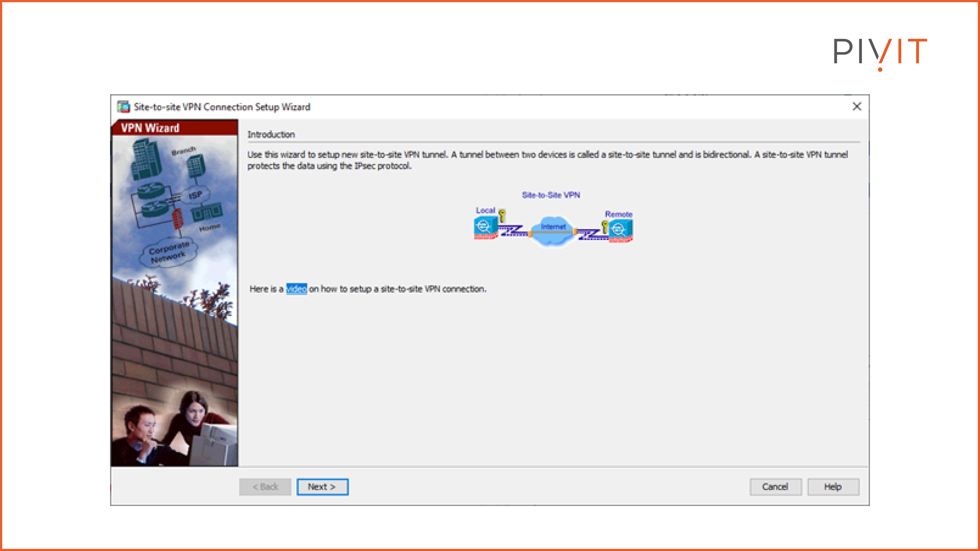Click Next to proceed in the wizard
This screenshot has height=551, width=980.
tap(322, 487)
